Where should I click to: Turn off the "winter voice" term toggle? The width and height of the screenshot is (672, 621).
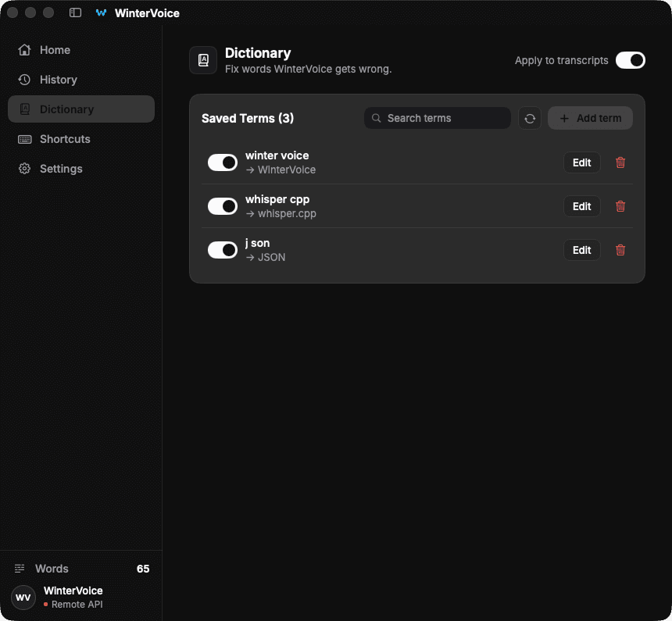[223, 162]
